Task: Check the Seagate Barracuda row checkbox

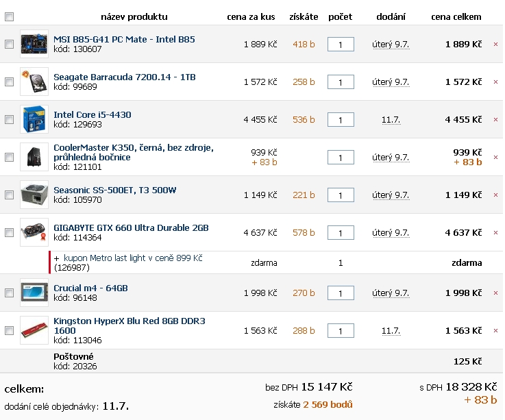Action: click(x=10, y=82)
